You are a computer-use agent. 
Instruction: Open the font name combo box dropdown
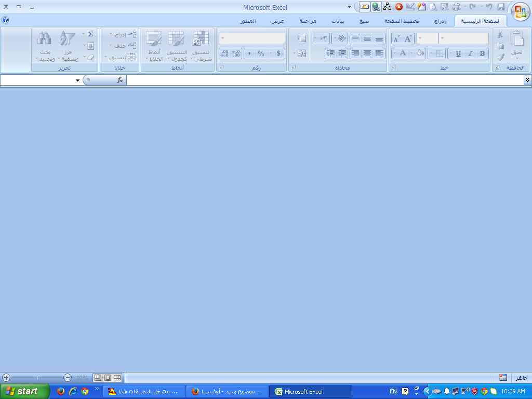(x=442, y=38)
